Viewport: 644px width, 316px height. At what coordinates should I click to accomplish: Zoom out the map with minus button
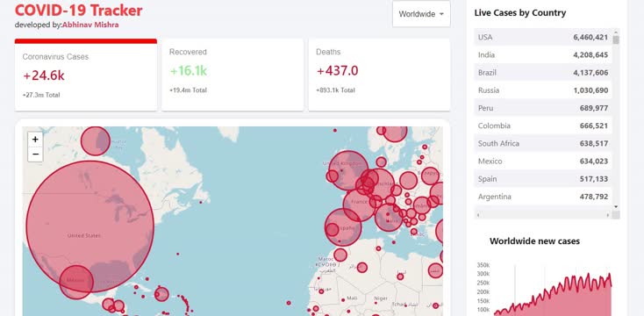tap(35, 154)
